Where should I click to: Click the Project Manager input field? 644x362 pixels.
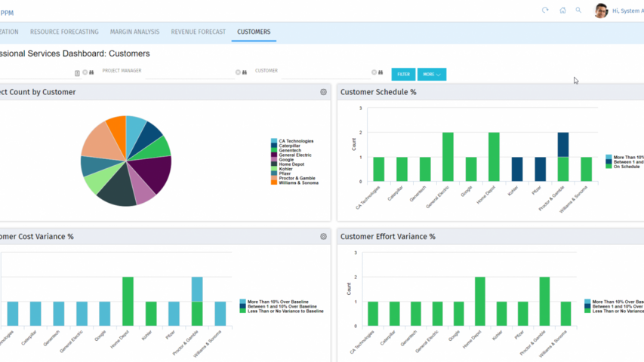189,74
